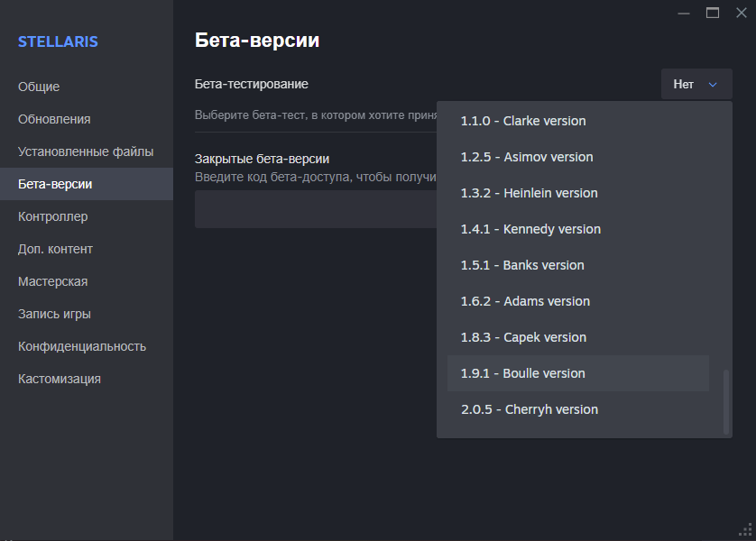Minimize the properties window
This screenshot has width=756, height=541.
(684, 13)
